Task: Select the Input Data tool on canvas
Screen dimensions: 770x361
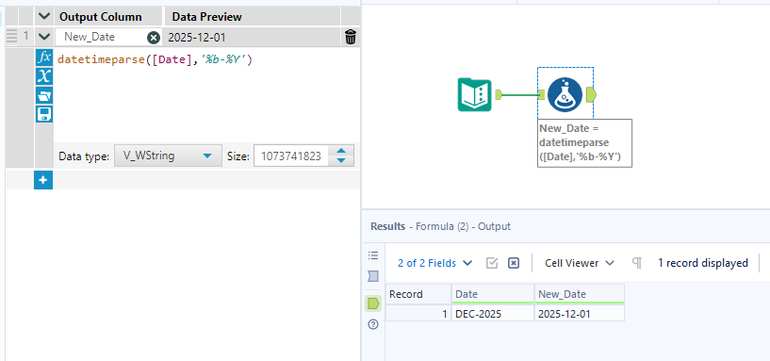Action: [x=474, y=94]
